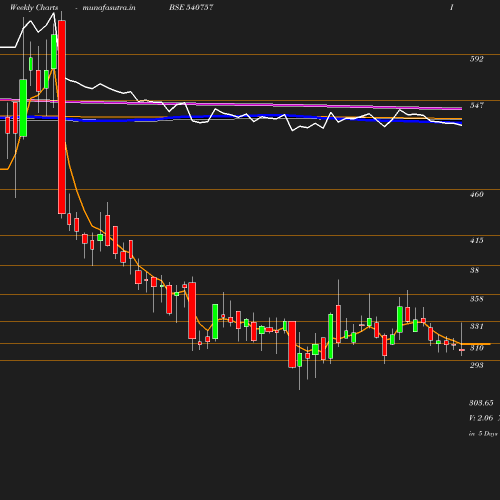Click the 303.65 last price value
Image resolution: width=500 pixels, height=500 pixels.
(x=481, y=403)
